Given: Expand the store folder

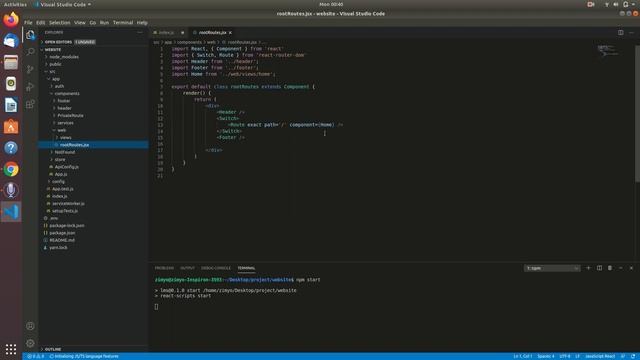Looking at the screenshot, I should pyautogui.click(x=60, y=160).
